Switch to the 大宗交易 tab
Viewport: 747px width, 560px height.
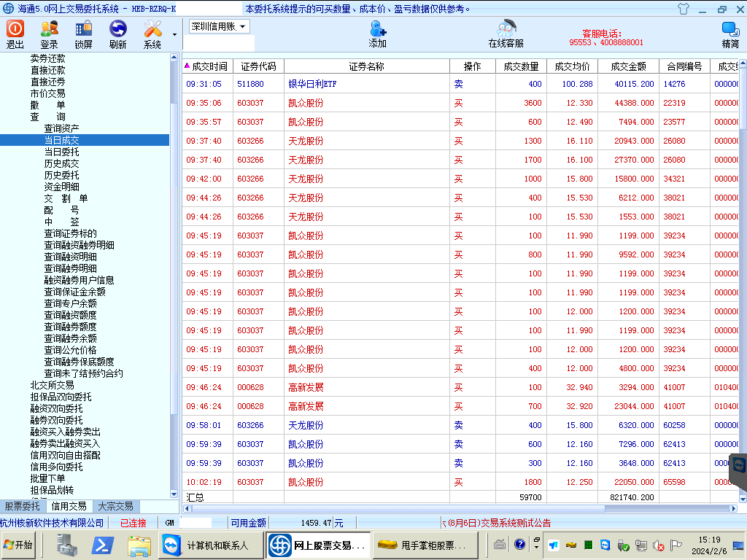115,506
